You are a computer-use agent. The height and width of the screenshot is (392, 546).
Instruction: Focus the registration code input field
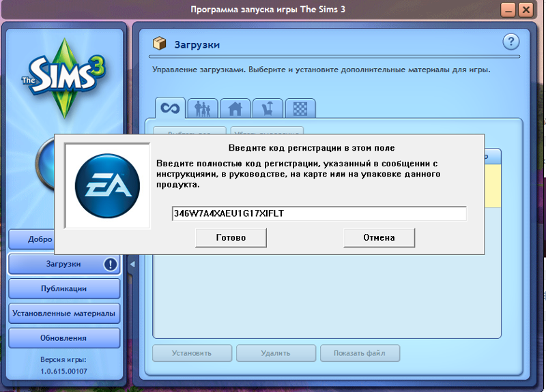coord(319,213)
